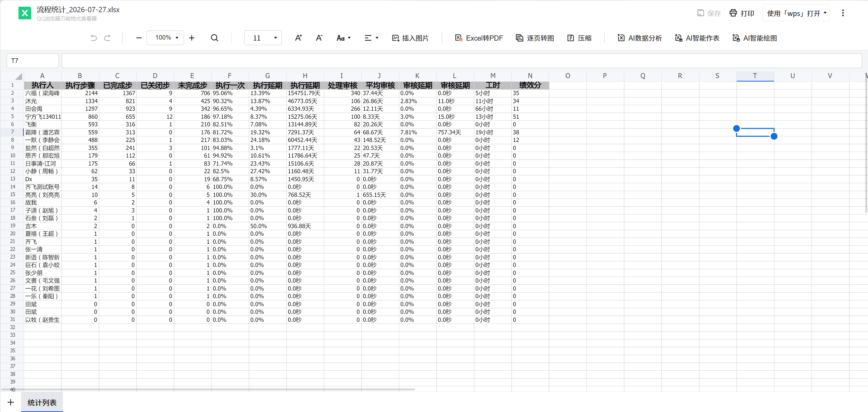Click Excel转PDF conversion button

pos(479,38)
